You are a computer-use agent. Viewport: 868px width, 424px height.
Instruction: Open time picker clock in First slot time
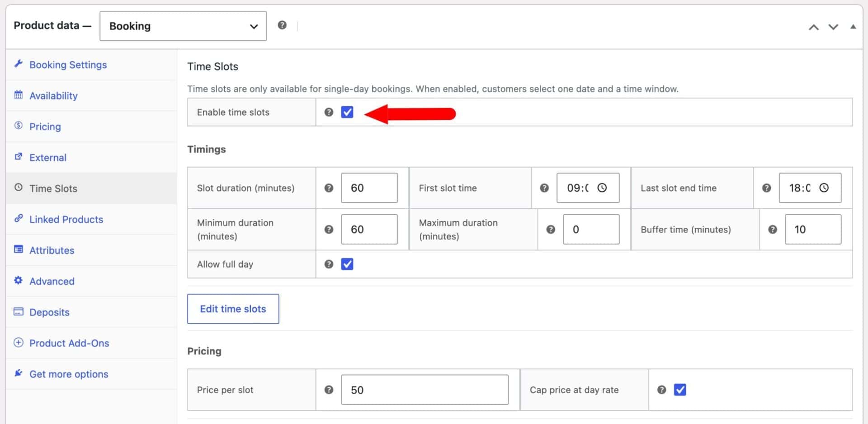pyautogui.click(x=602, y=188)
